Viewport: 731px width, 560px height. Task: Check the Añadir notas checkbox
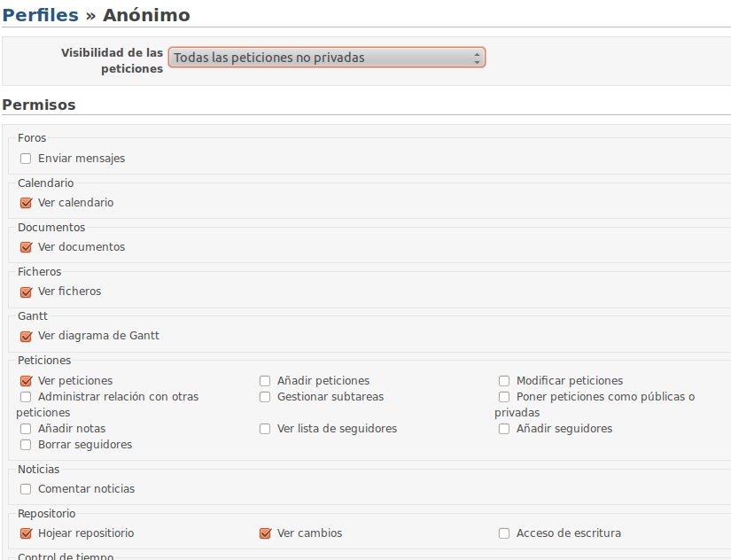pyautogui.click(x=26, y=429)
